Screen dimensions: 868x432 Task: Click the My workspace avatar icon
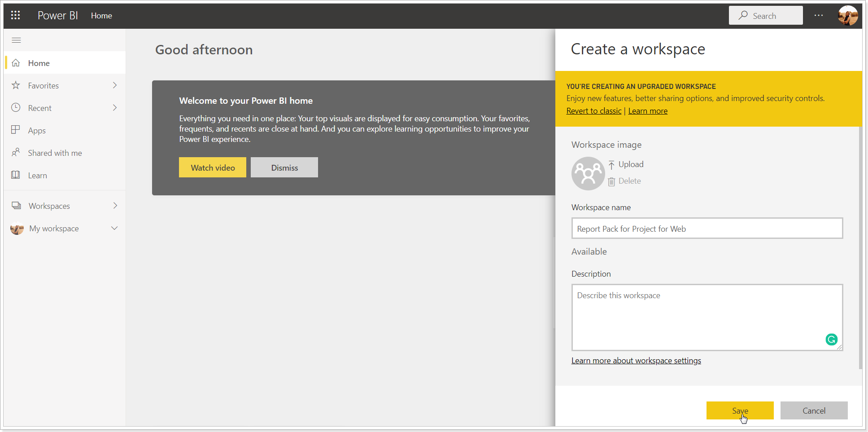tap(17, 229)
